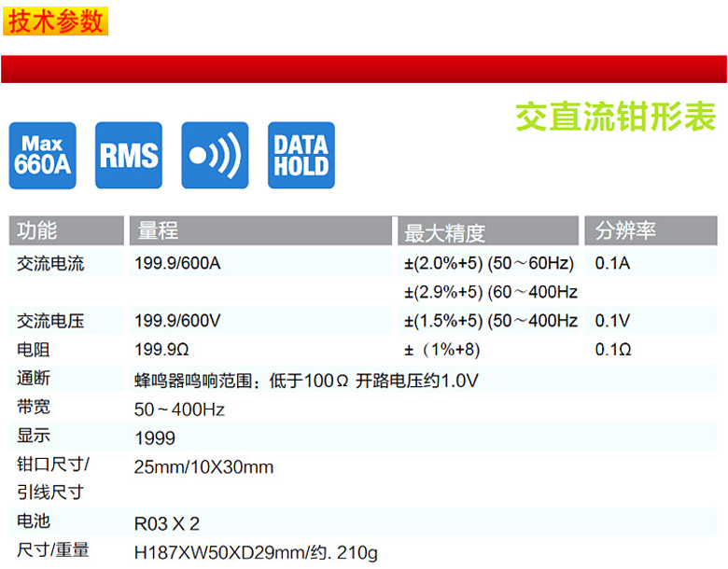This screenshot has width=728, height=569.
Task: Click the 199.9/600A range value
Action: (177, 264)
